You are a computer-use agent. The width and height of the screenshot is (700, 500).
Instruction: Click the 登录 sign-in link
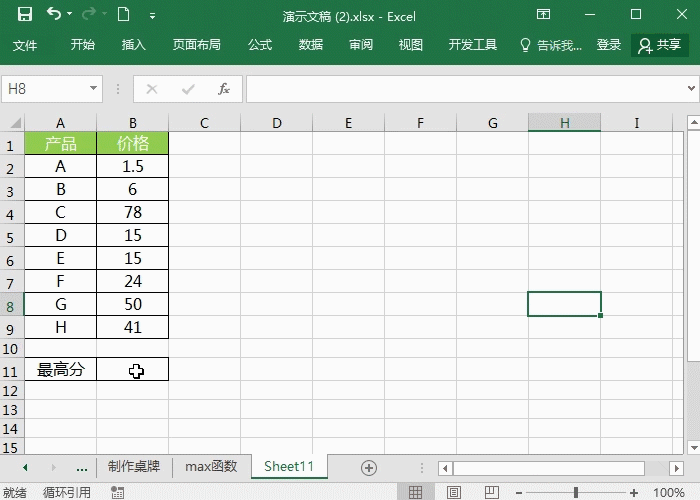609,45
